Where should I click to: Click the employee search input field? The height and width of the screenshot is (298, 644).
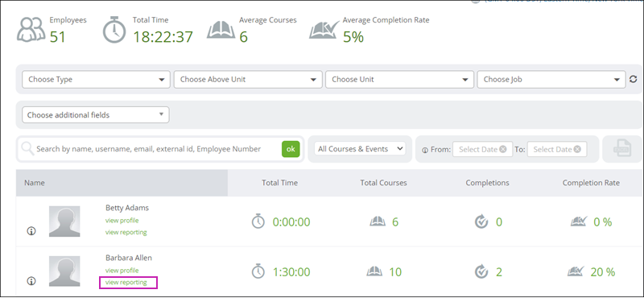pos(150,149)
